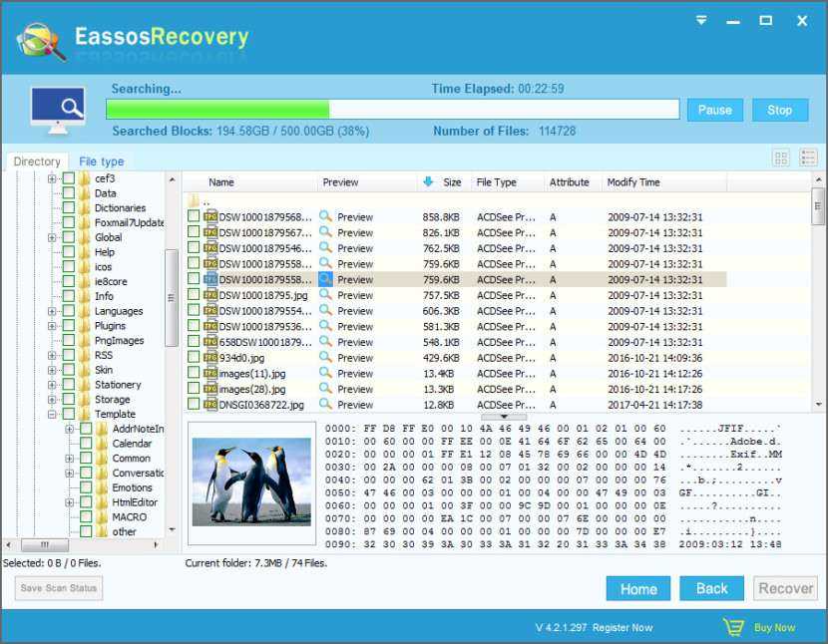Click the preview magnifier for 934d0.jpg
Viewport: 828px width, 644px height.
[x=325, y=358]
